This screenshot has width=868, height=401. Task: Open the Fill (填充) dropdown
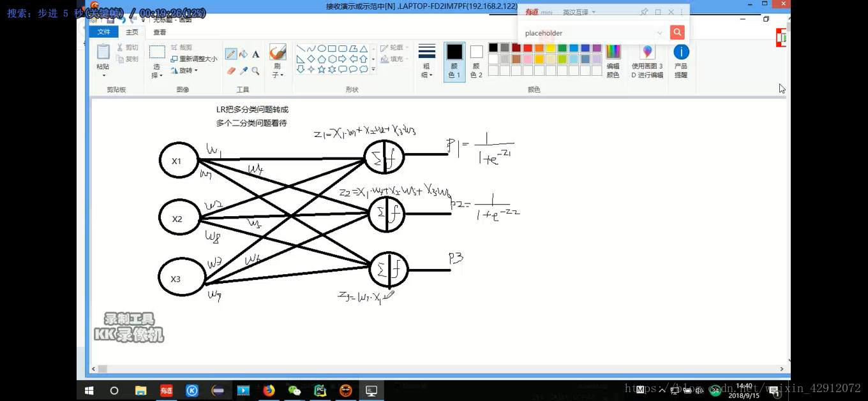[394, 59]
